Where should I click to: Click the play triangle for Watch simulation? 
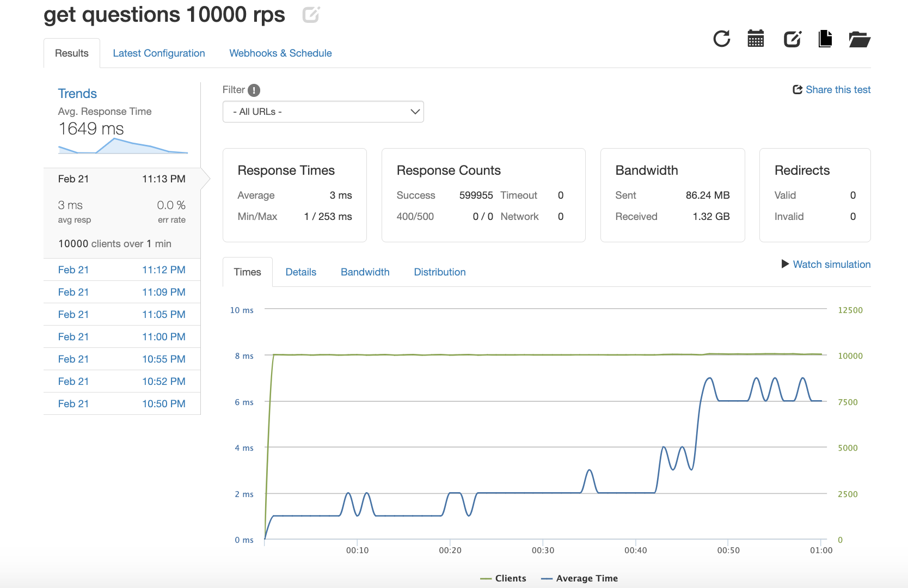pyautogui.click(x=785, y=264)
